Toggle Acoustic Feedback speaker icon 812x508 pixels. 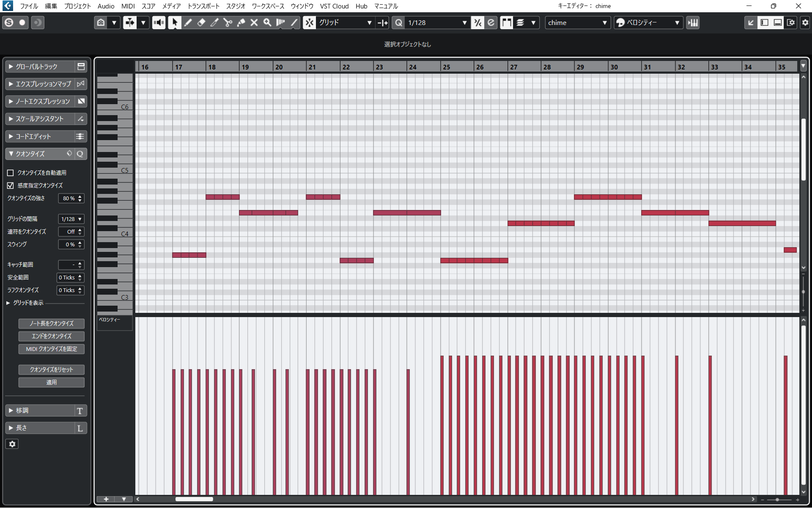(x=159, y=22)
